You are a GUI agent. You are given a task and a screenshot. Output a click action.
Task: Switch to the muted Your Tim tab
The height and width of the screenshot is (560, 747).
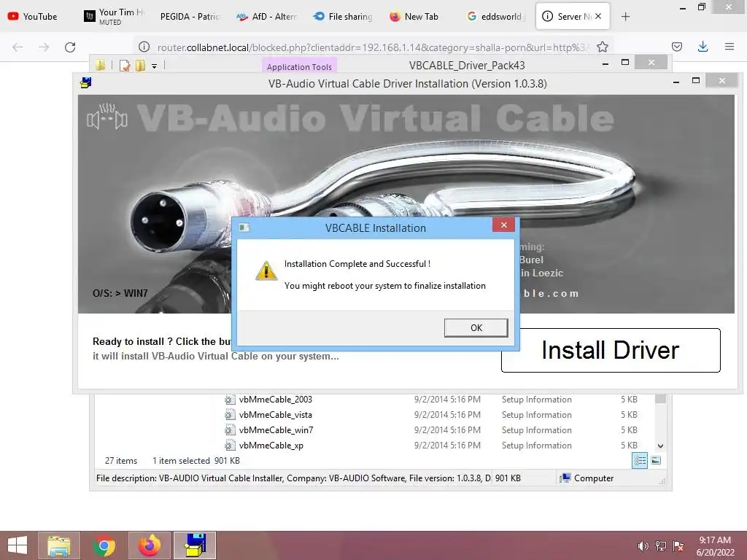click(115, 16)
